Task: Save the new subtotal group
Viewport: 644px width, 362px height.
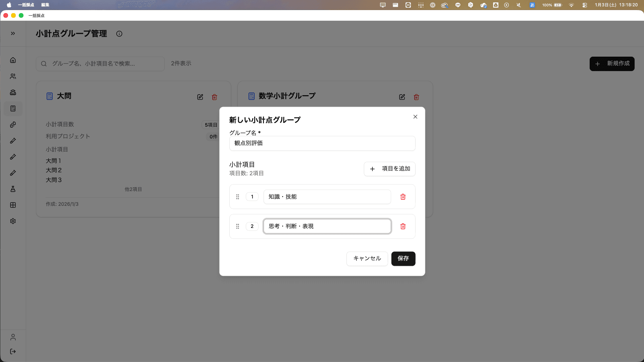Action: 403,258
